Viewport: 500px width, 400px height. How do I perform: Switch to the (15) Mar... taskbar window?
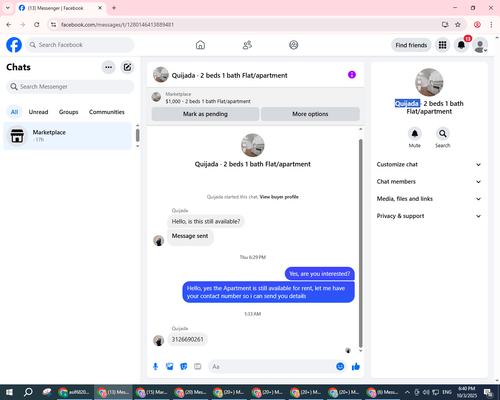pyautogui.click(x=152, y=392)
